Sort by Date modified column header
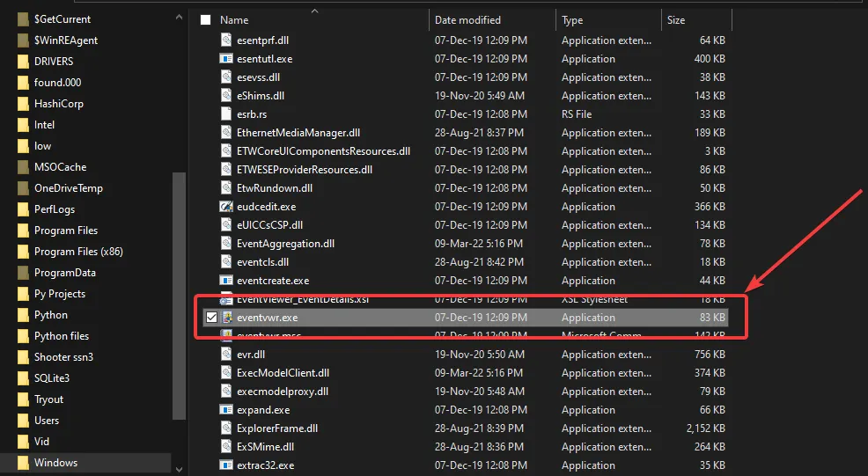The image size is (868, 476). pyautogui.click(x=467, y=20)
